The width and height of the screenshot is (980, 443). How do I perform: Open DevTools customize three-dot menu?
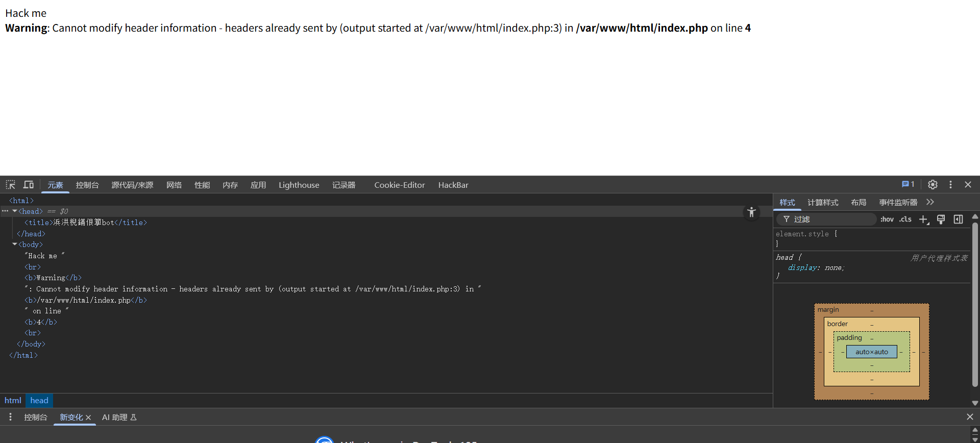coord(950,185)
